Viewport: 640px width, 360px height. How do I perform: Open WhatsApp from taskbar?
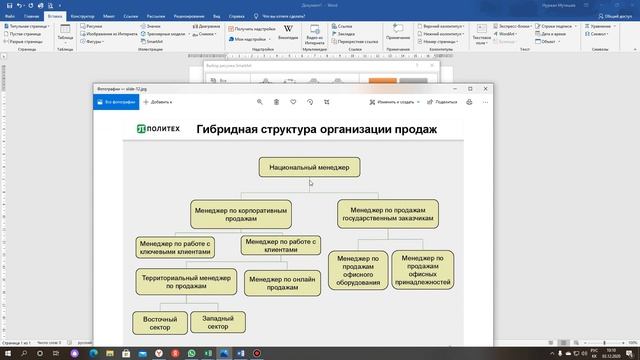(191, 353)
